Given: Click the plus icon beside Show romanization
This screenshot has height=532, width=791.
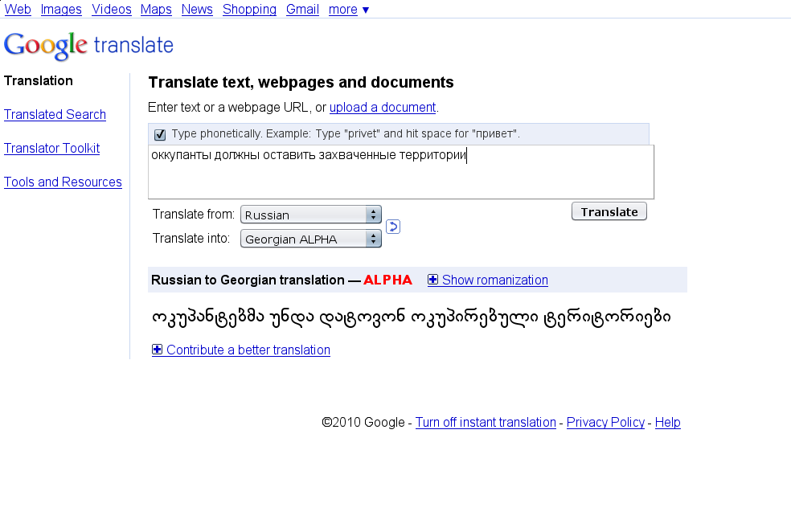Looking at the screenshot, I should click(x=432, y=280).
